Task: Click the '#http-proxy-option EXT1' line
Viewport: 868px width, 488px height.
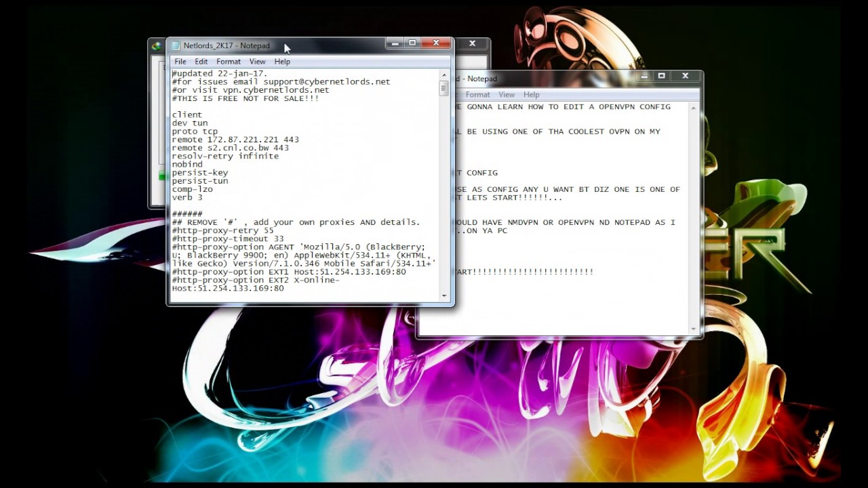Action: 289,272
